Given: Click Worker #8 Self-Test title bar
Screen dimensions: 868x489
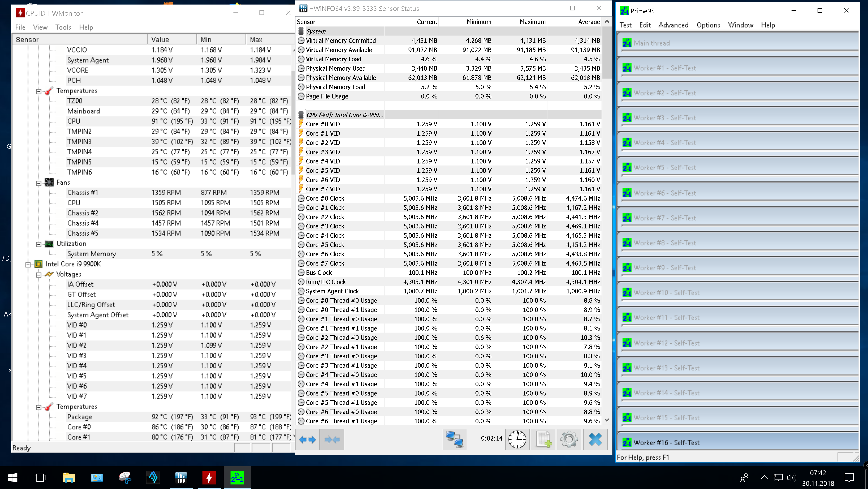Looking at the screenshot, I should 738,243.
